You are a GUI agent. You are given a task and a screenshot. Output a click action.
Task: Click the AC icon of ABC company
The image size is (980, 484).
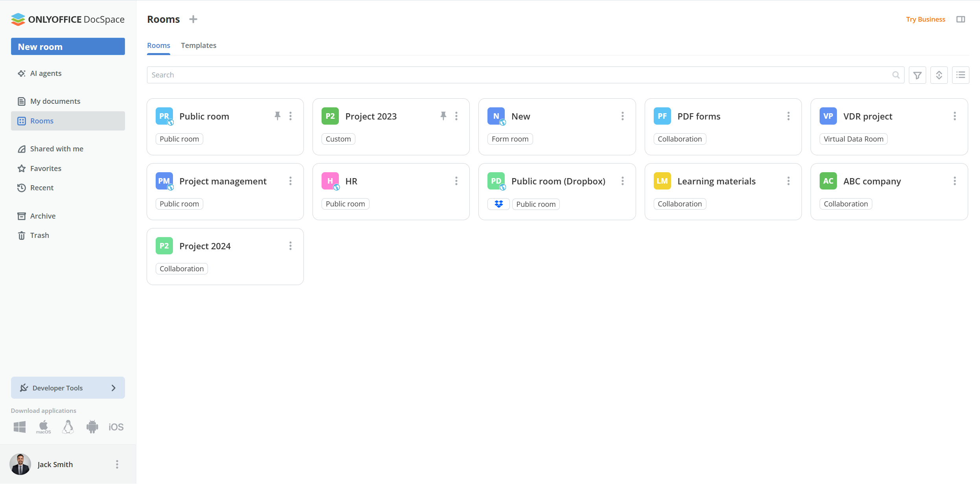828,181
